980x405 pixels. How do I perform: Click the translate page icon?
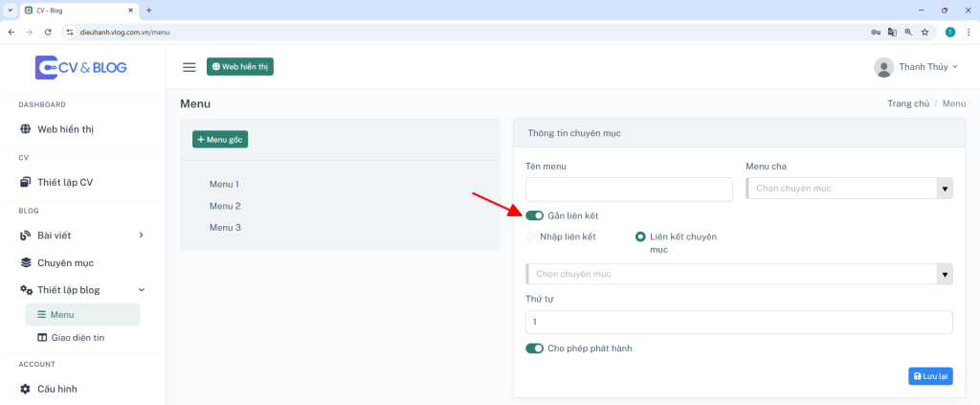click(892, 32)
